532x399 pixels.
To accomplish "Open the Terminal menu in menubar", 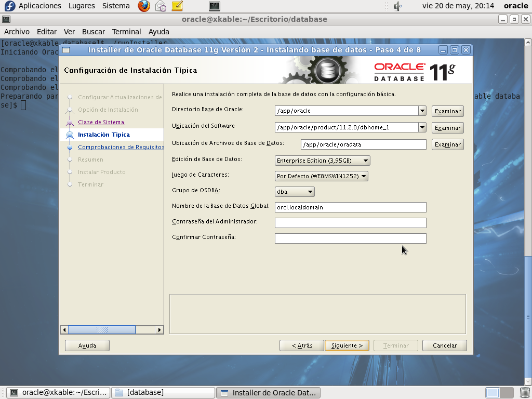I will click(127, 32).
